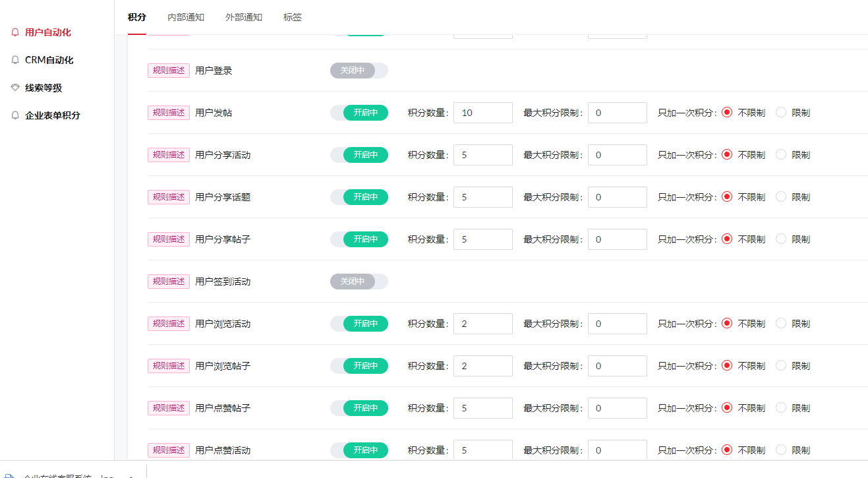Focus 最大积分限制 field for 用户浏览帖子
The height and width of the screenshot is (478, 868).
pos(618,366)
